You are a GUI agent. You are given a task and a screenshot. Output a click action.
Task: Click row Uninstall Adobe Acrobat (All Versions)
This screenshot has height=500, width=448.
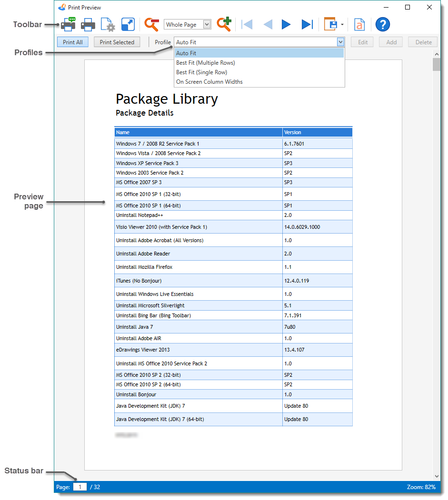coord(233,240)
